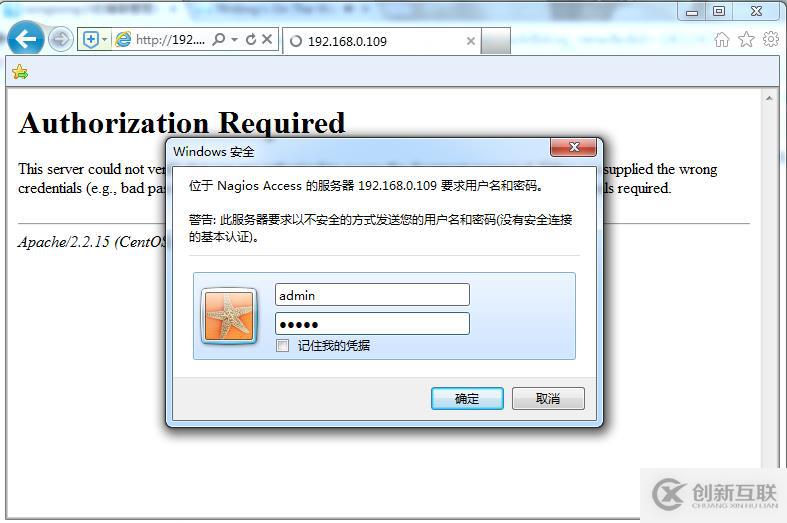Click the password field with dots
Image resolution: width=787 pixels, height=523 pixels.
click(372, 324)
